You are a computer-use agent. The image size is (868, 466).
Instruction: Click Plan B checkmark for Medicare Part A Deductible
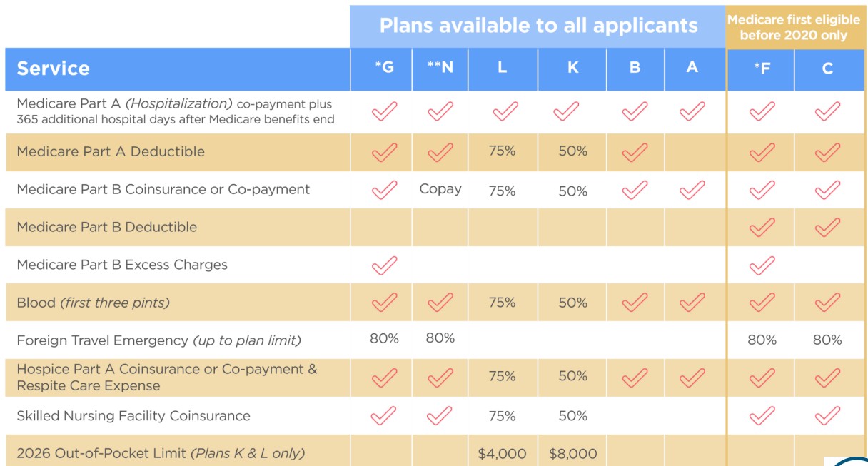pos(634,152)
